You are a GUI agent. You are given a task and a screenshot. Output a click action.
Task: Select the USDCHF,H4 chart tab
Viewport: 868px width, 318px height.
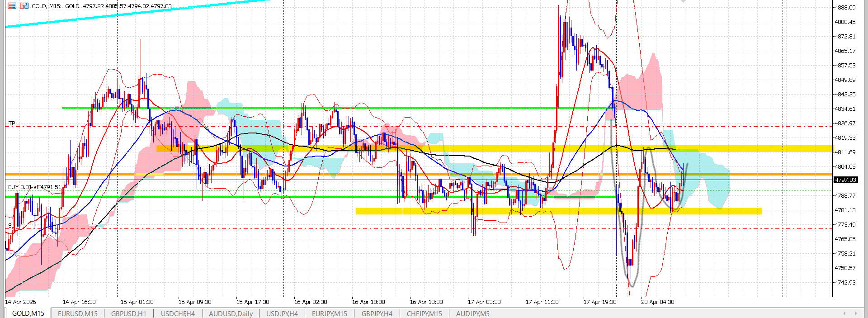point(178,313)
